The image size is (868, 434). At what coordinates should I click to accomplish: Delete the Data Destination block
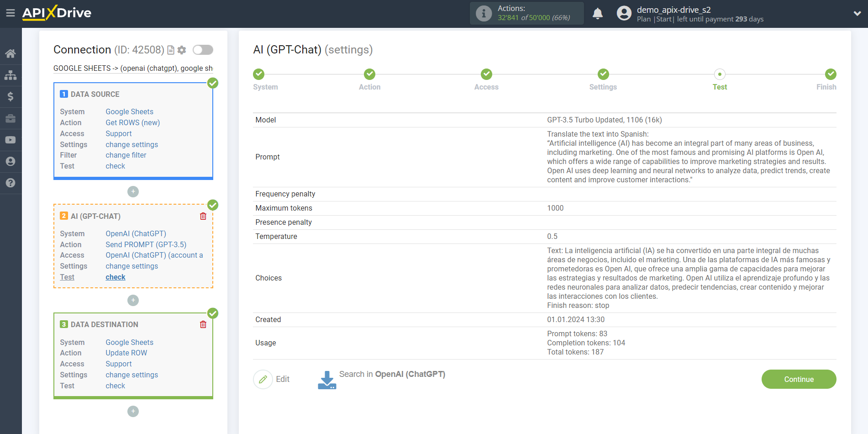[203, 324]
